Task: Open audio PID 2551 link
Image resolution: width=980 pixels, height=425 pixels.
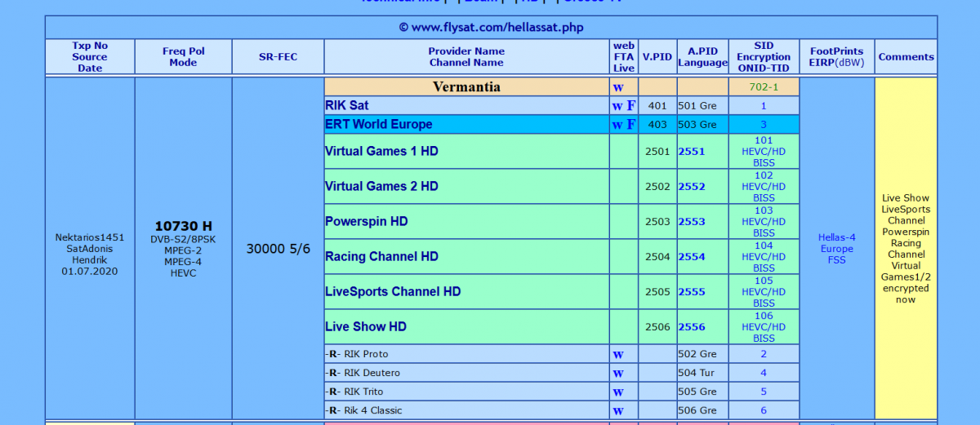Action: 691,152
